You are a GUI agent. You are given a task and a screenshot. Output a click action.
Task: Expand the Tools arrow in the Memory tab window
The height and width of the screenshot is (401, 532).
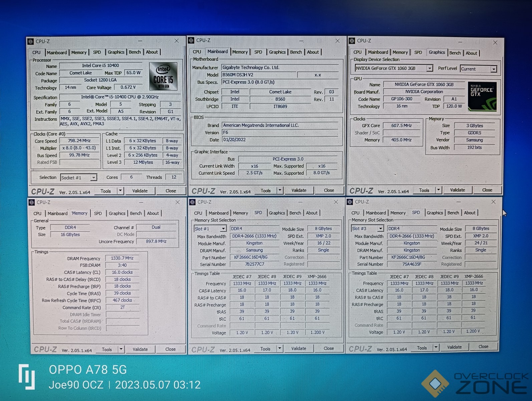pyautogui.click(x=121, y=349)
